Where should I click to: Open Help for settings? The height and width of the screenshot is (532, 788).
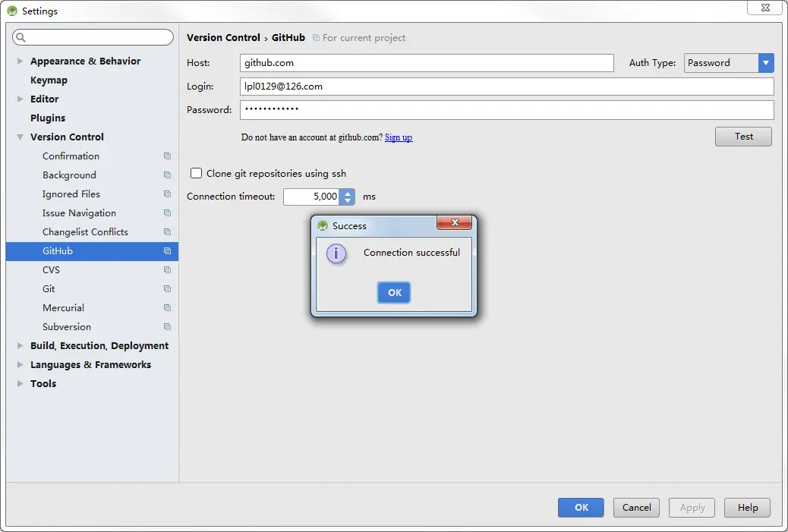747,508
